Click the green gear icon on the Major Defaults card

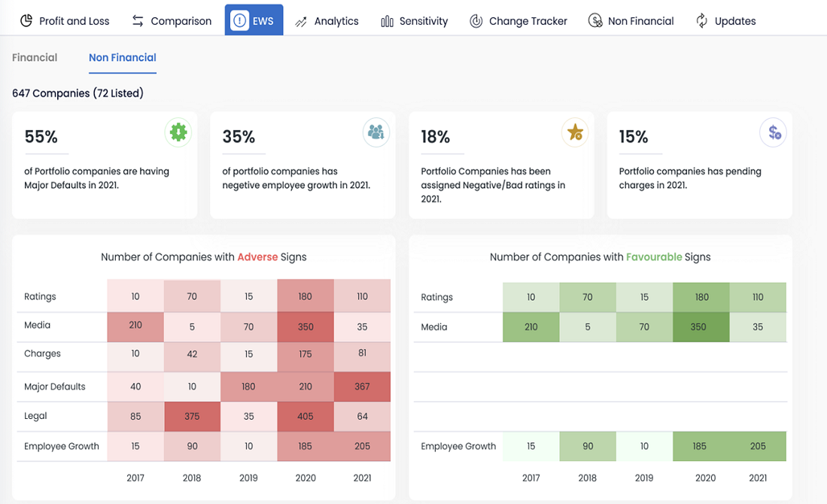pyautogui.click(x=178, y=132)
